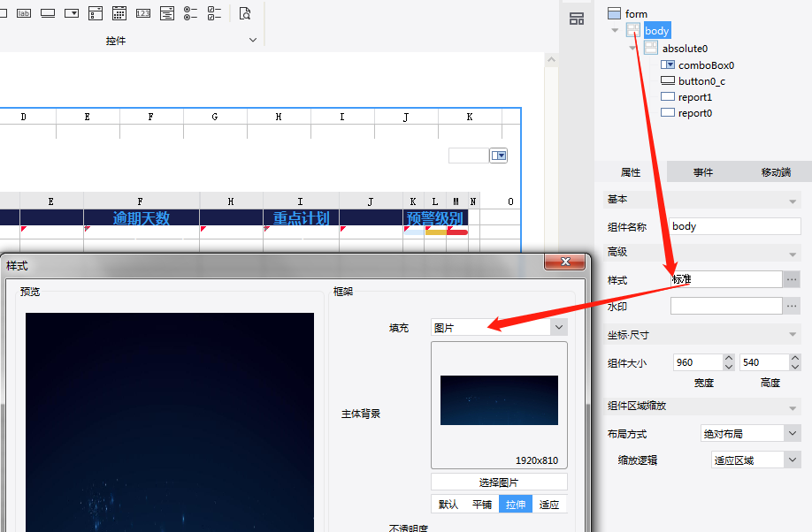812x532 pixels.
Task: Select absolute0 in the component tree
Action: coord(685,48)
